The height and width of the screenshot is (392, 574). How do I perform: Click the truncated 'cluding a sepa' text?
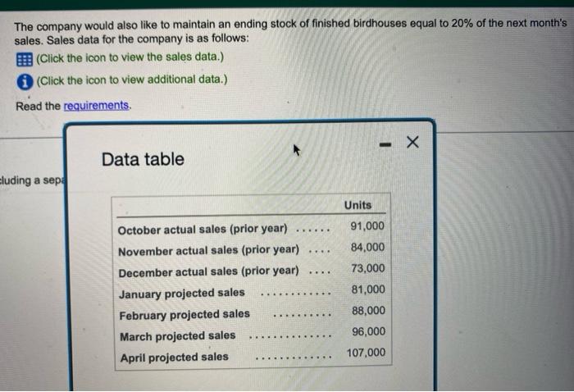[x=32, y=180]
